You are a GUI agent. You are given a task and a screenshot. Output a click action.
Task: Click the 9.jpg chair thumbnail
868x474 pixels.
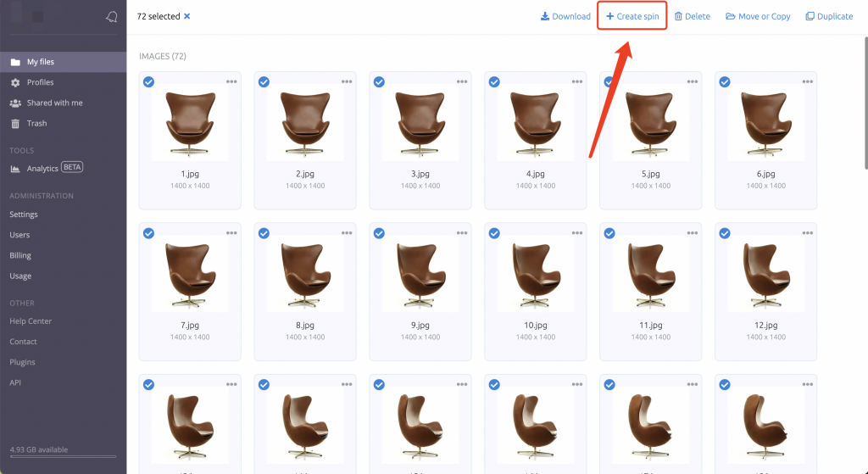420,274
